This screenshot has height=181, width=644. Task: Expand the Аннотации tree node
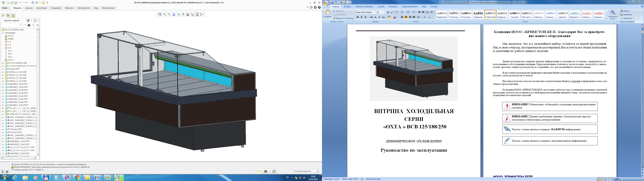pos(3,33)
